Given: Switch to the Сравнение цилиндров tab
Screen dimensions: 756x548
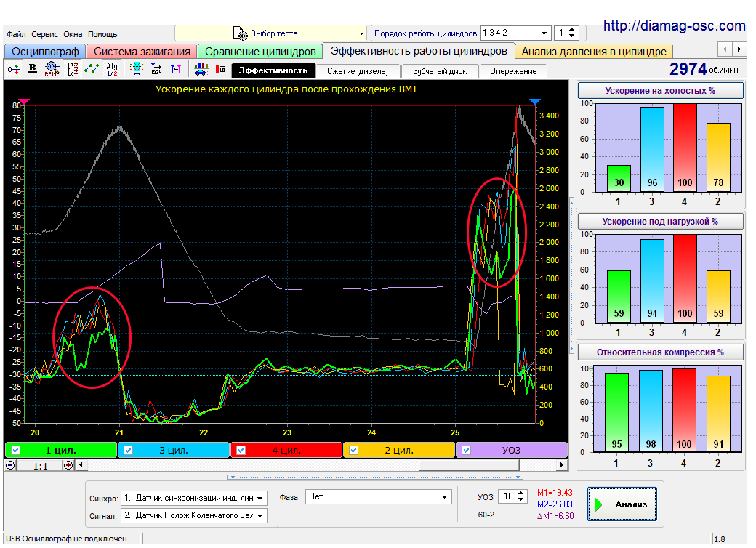Looking at the screenshot, I should click(260, 51).
